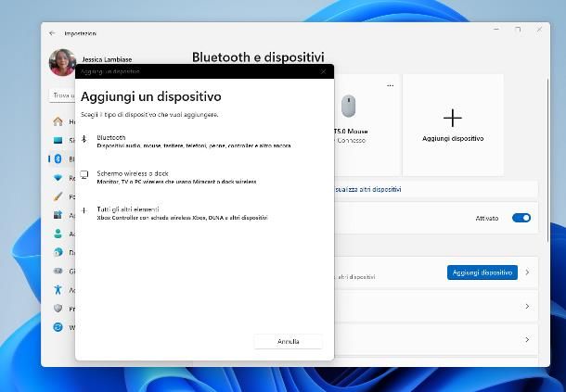Screen dimensions: 566x392
Task: Click the blue Aggiungi dispositivo button
Action: point(482,272)
